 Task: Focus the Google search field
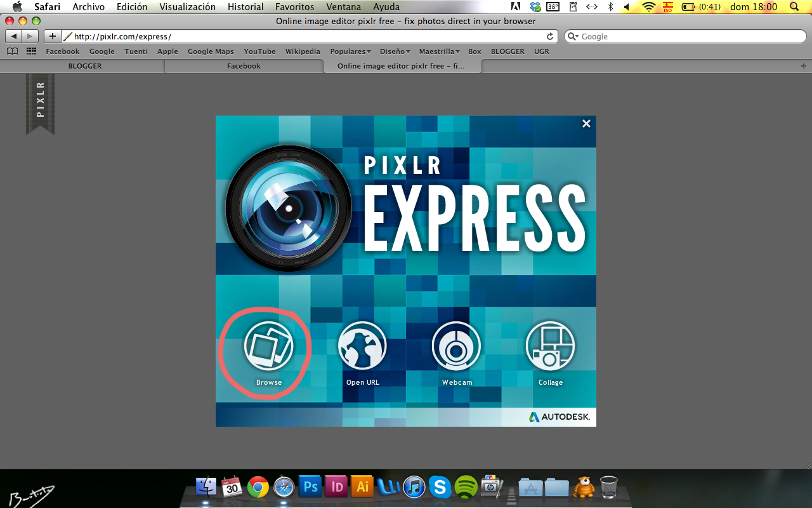[685, 36]
